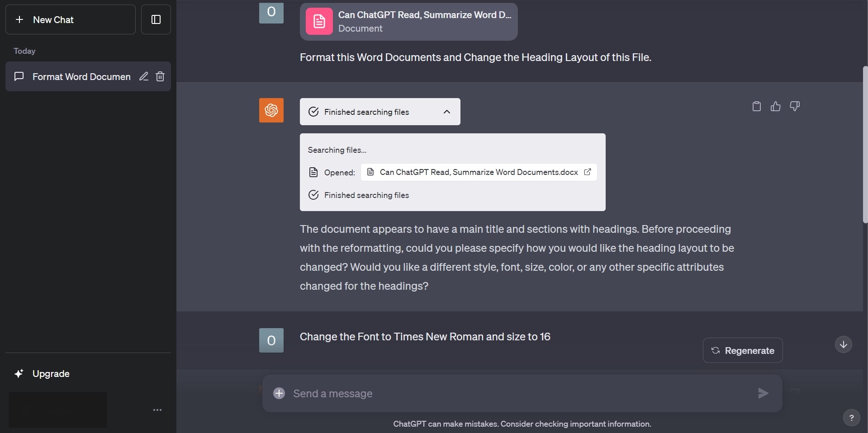
Task: Toggle the sidebar panel closed
Action: click(155, 19)
